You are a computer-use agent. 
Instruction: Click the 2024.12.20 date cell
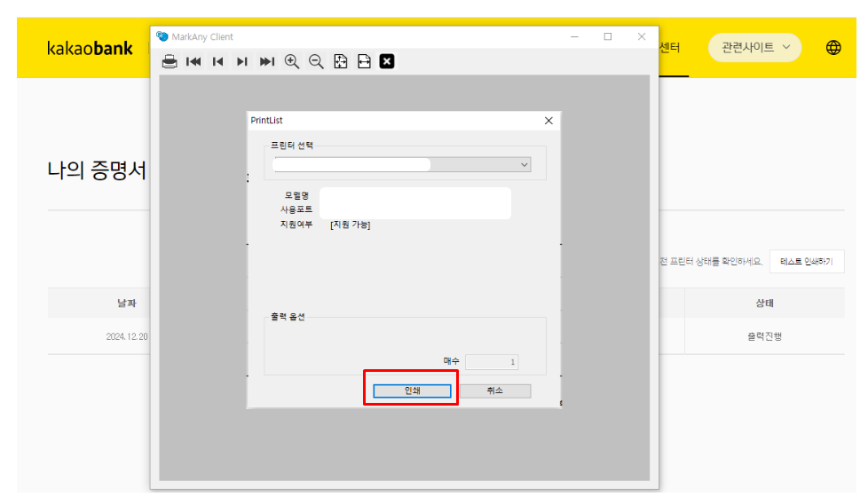click(x=127, y=336)
